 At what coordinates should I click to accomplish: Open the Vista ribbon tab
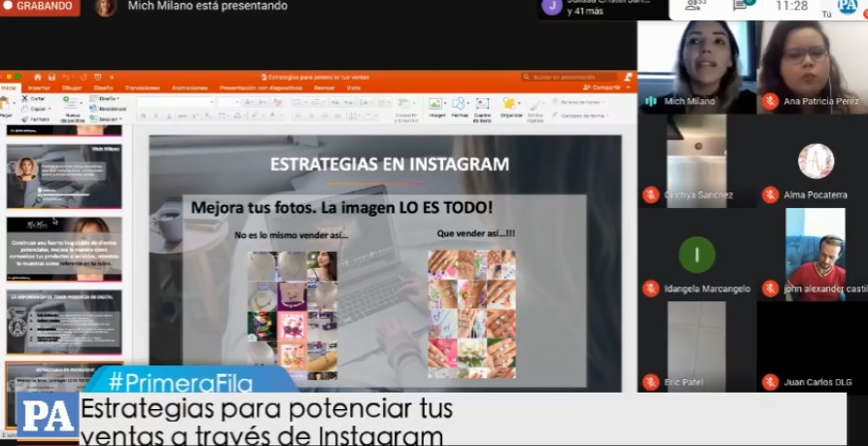[x=353, y=87]
